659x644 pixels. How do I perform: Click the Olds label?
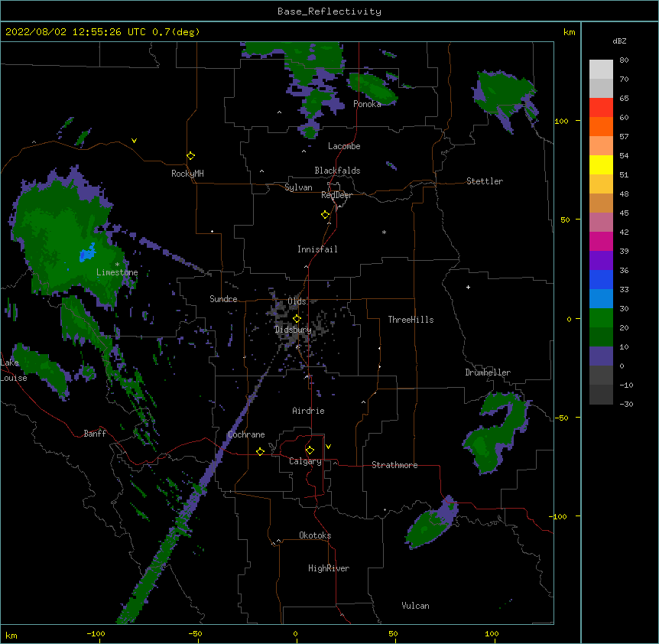click(297, 301)
